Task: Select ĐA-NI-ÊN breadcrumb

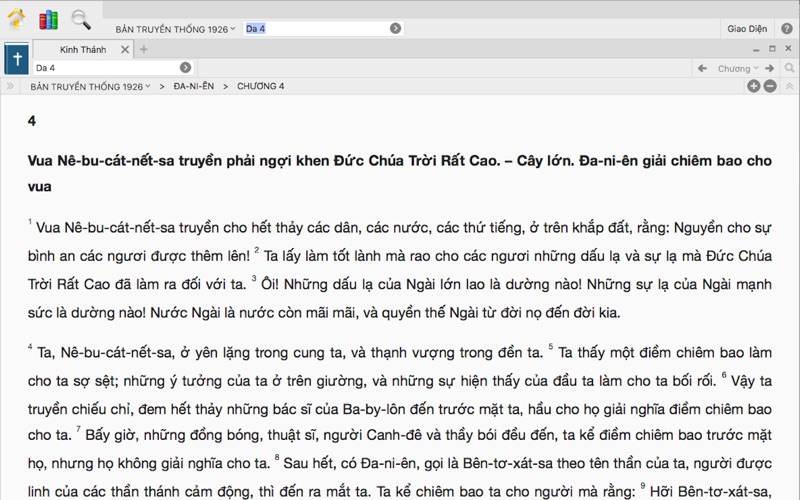Action: 193,86
